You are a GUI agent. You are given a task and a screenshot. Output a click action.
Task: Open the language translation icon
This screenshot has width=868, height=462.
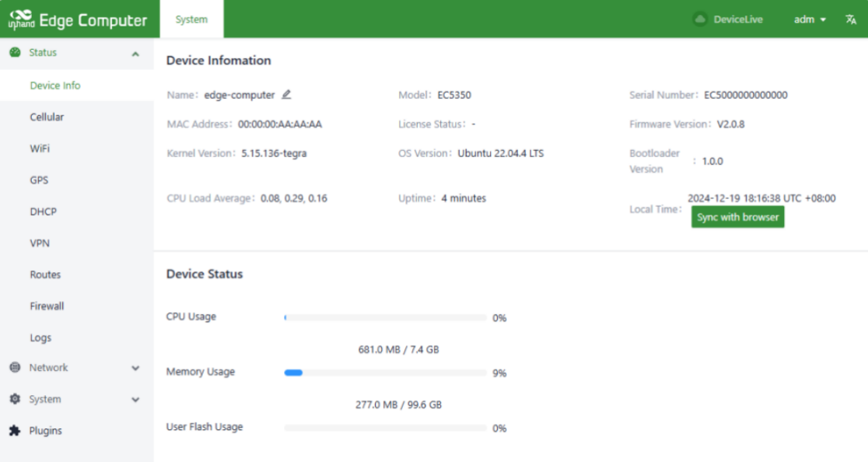(850, 19)
